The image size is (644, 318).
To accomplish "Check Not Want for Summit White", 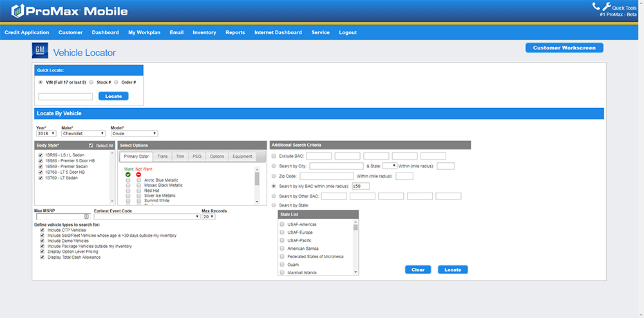I will click(138, 201).
